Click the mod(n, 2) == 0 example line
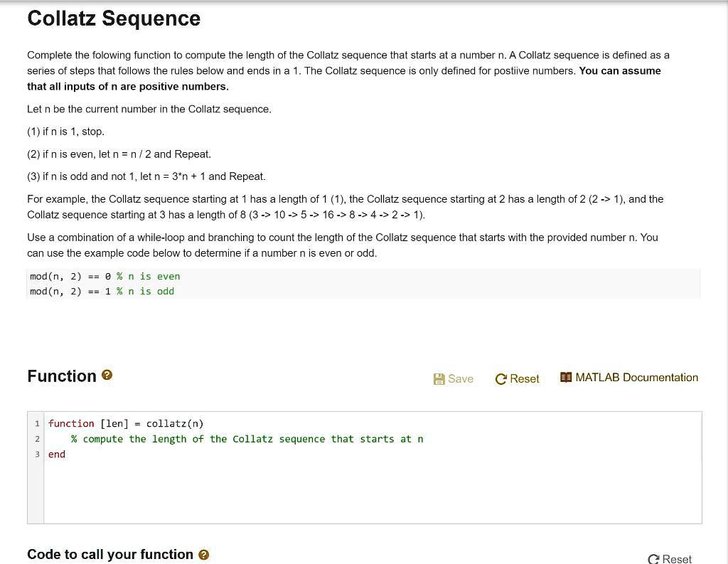Image resolution: width=728 pixels, height=564 pixels. [x=105, y=277]
